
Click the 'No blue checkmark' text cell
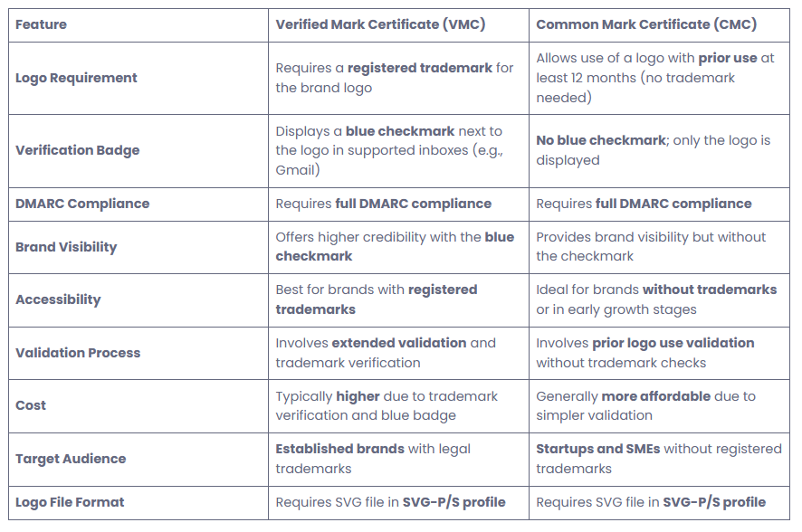(x=601, y=140)
